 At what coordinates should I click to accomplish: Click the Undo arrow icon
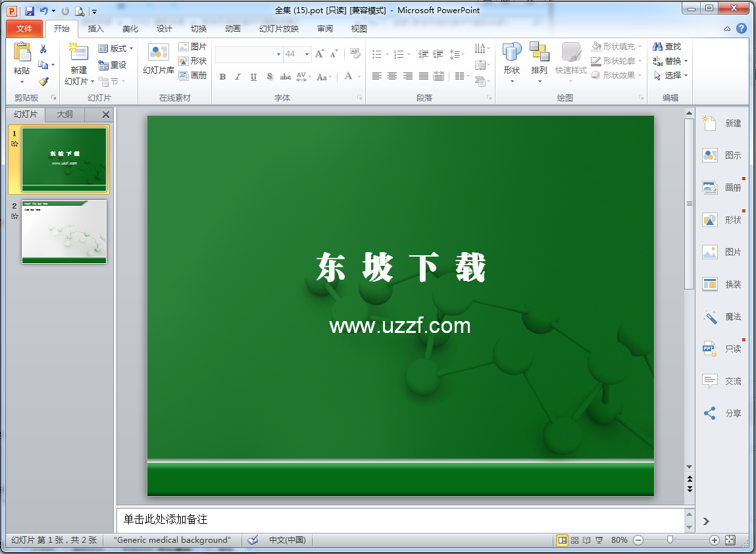click(44, 11)
